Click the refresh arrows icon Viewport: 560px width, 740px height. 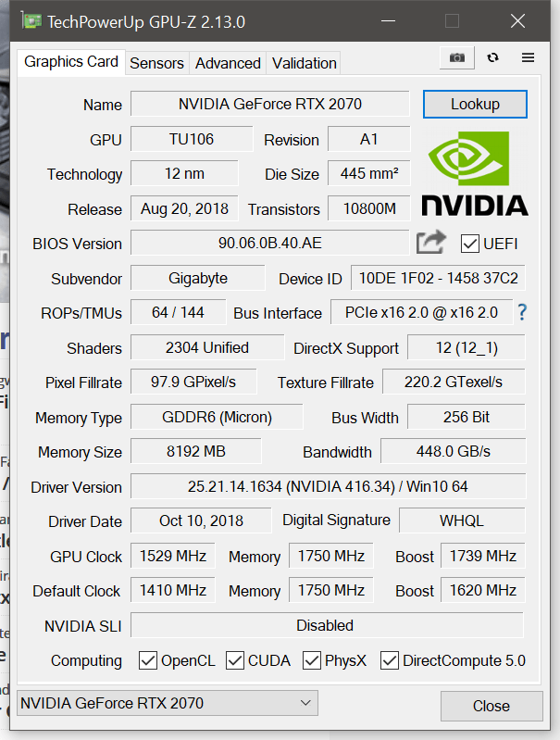click(x=493, y=57)
